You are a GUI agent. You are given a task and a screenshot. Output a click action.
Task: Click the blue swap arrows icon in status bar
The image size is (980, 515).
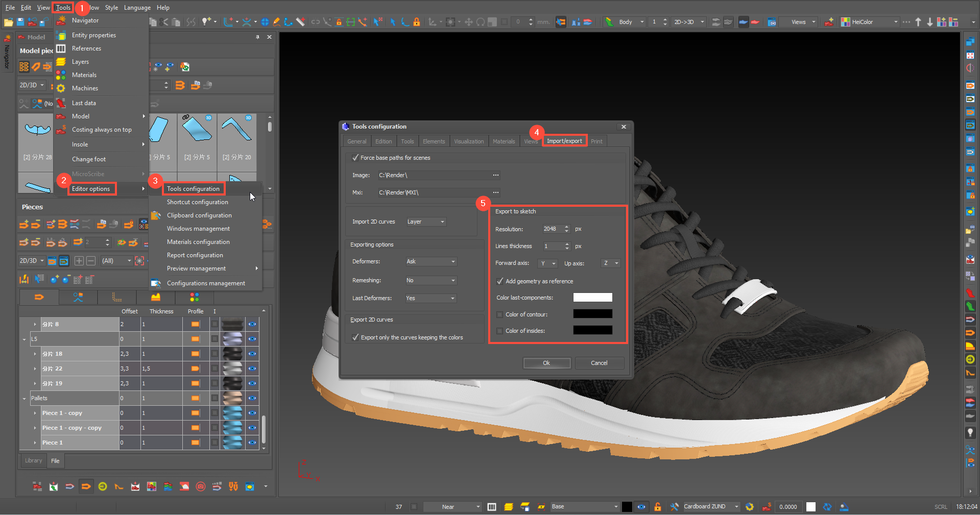827,507
